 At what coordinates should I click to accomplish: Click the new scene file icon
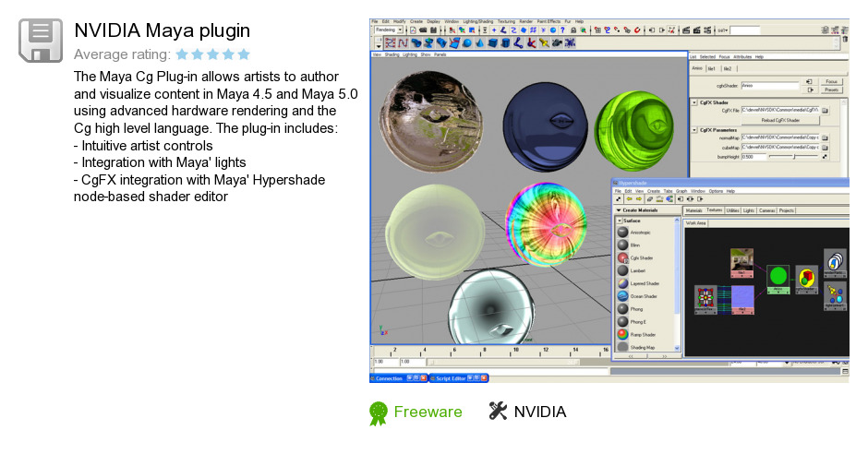click(x=413, y=30)
